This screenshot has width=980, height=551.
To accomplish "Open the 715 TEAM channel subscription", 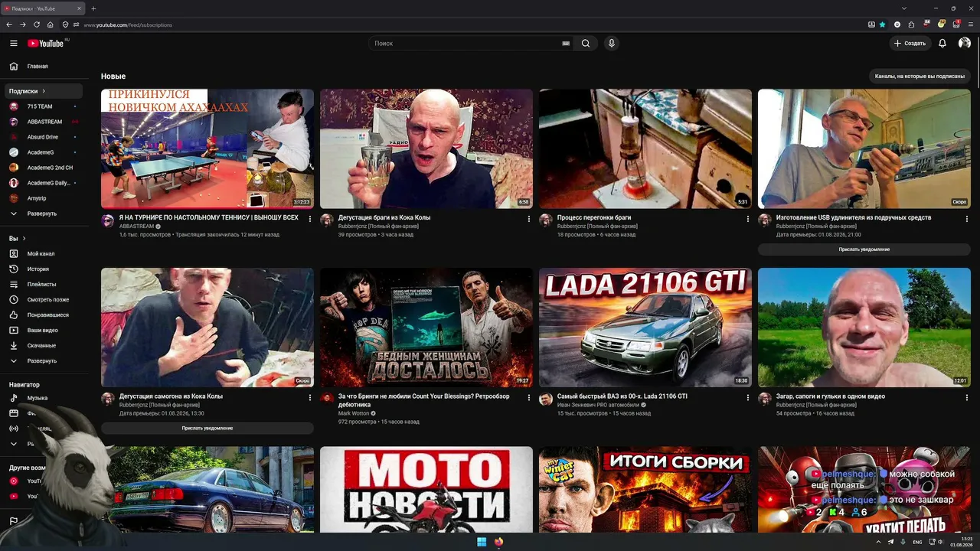I will click(45, 106).
